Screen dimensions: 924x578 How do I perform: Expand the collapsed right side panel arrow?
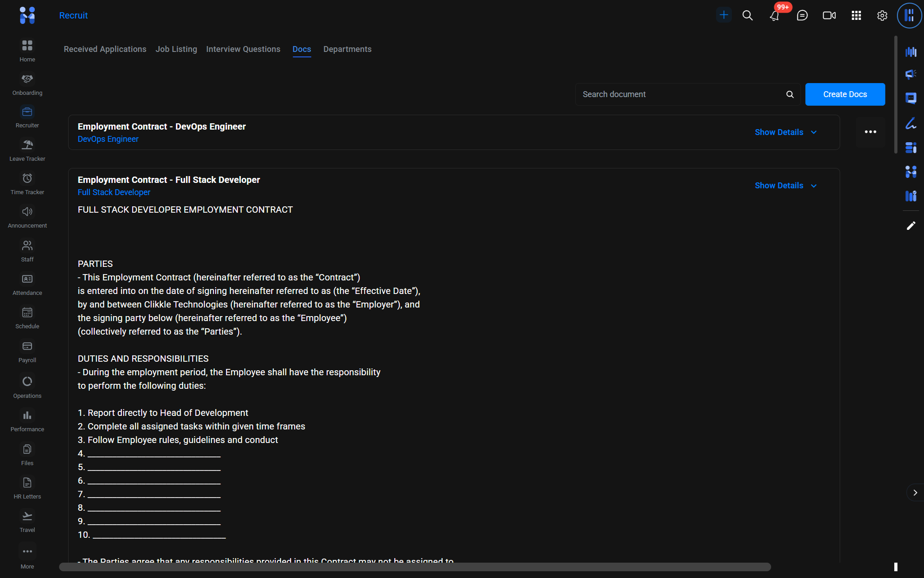(915, 493)
